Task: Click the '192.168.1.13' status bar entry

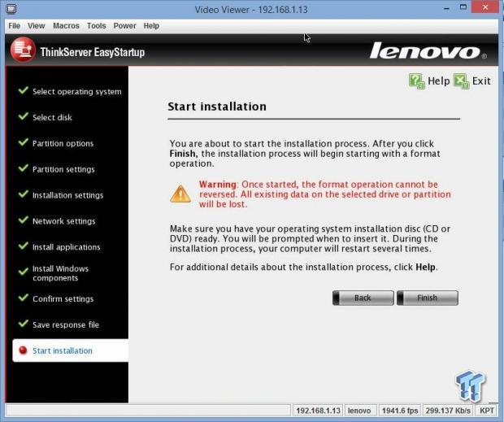Action: click(x=318, y=411)
